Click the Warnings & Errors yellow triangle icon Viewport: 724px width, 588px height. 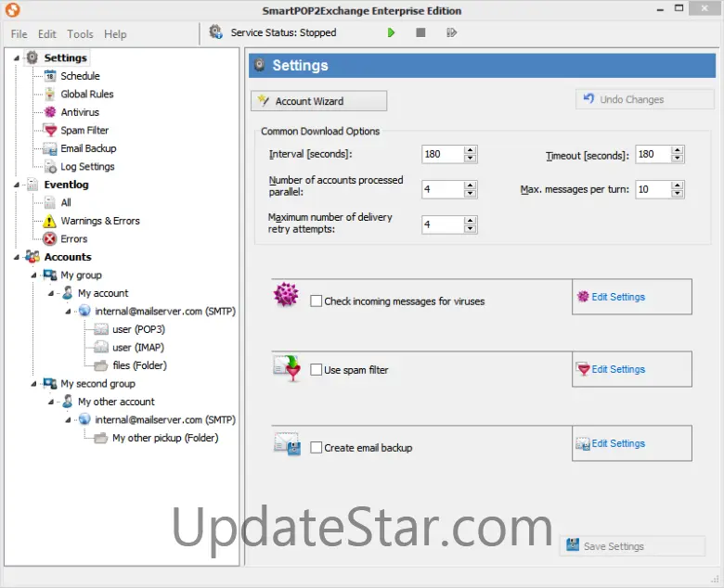point(50,221)
